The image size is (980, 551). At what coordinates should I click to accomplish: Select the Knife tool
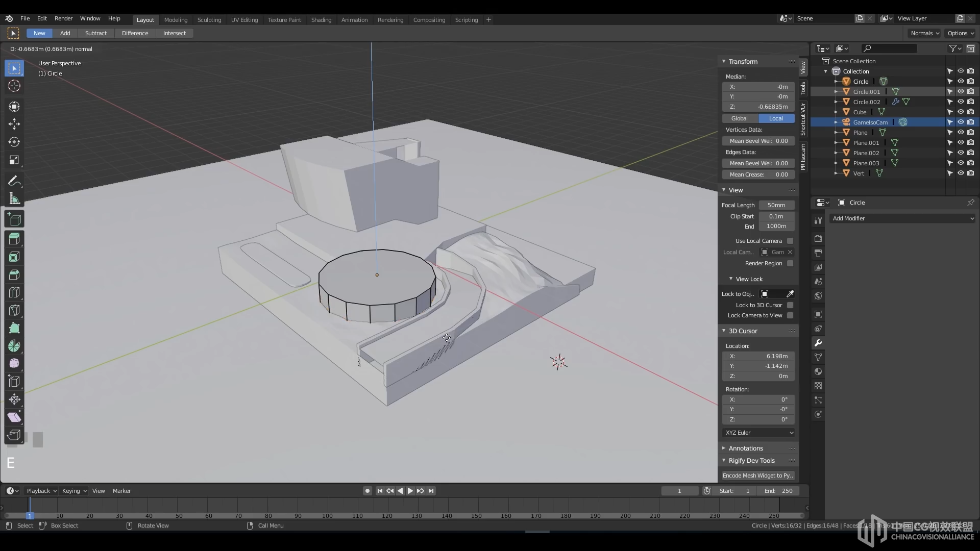(14, 310)
